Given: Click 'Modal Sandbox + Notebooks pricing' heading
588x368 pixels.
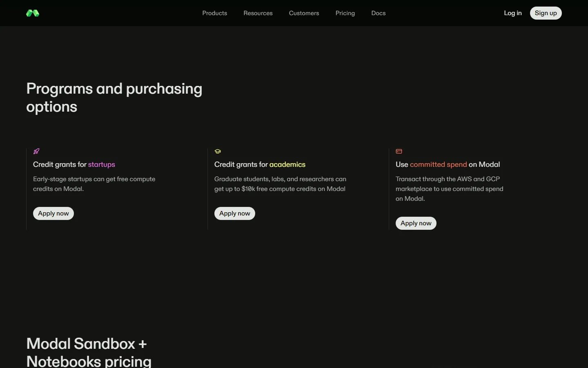Looking at the screenshot, I should tap(89, 352).
